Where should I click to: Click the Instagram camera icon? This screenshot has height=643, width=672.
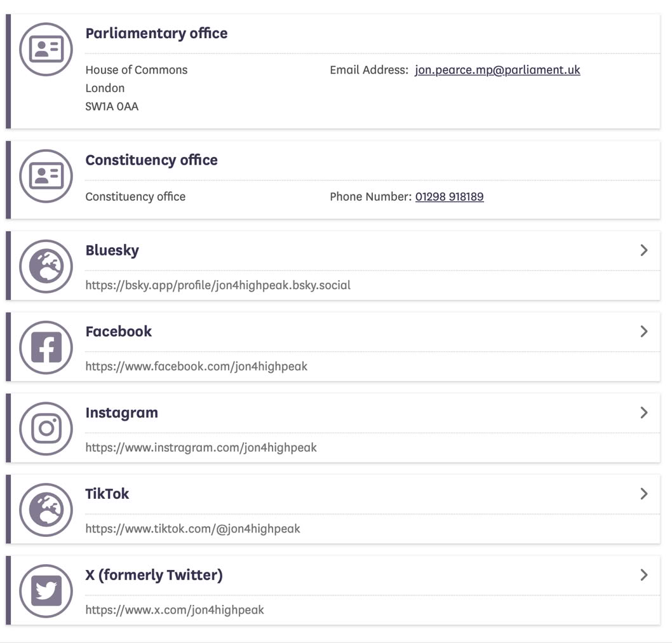click(x=46, y=429)
